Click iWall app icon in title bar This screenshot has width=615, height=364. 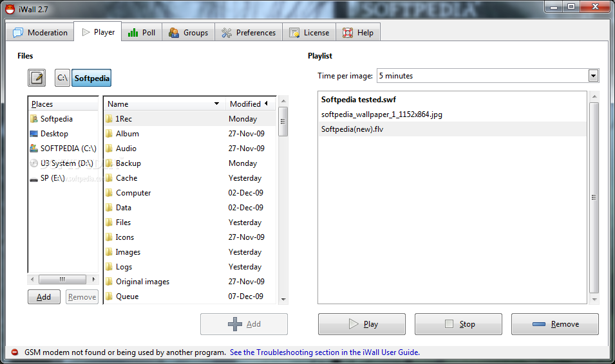click(10, 9)
